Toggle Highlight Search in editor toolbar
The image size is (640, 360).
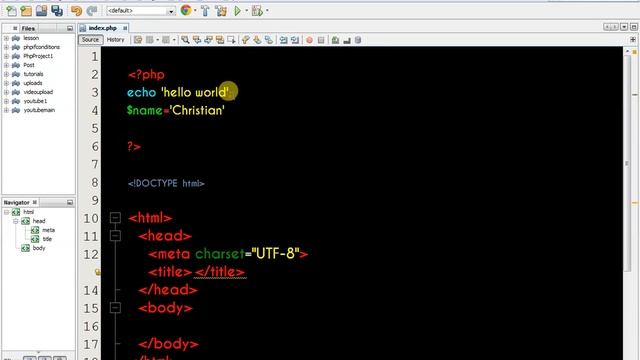coord(220,40)
